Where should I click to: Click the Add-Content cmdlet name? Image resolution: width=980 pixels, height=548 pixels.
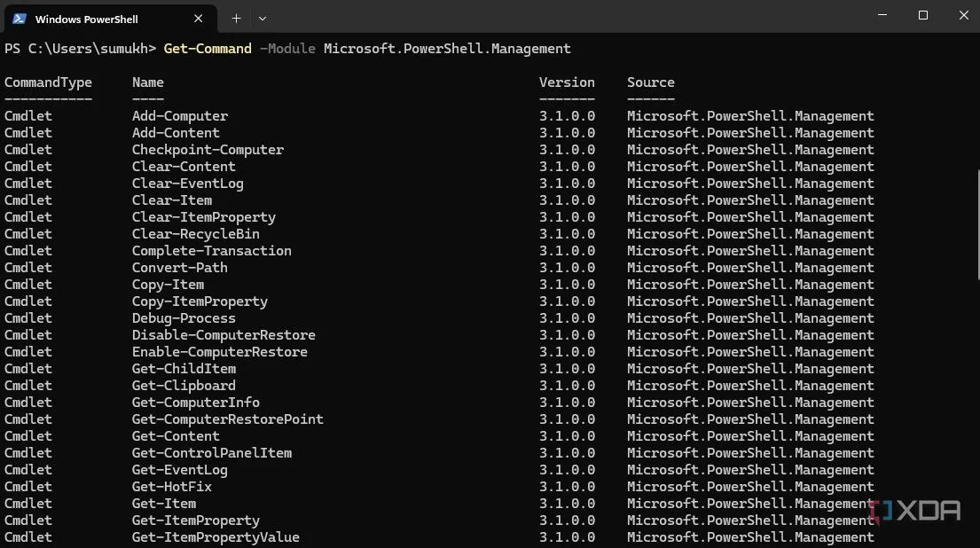(x=176, y=133)
